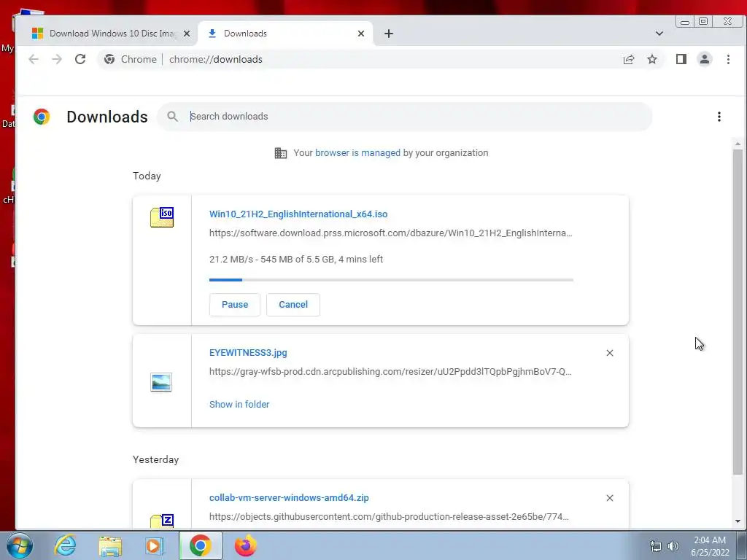Viewport: 747px width, 560px height.
Task: Open Chrome's three-dot menu in toolbar
Action: coord(728,59)
